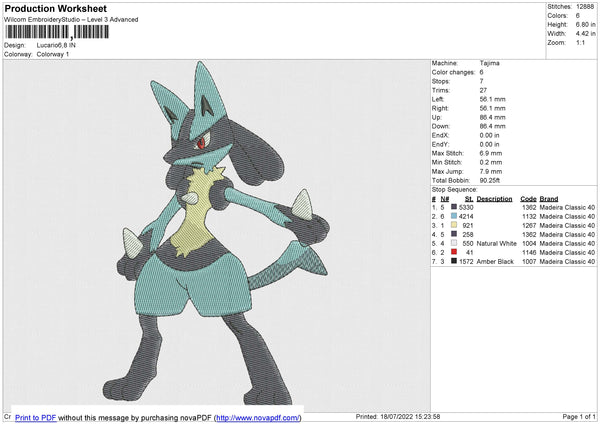This screenshot has height=424, width=600.
Task: Select thread code 1004
Action: 529,243
